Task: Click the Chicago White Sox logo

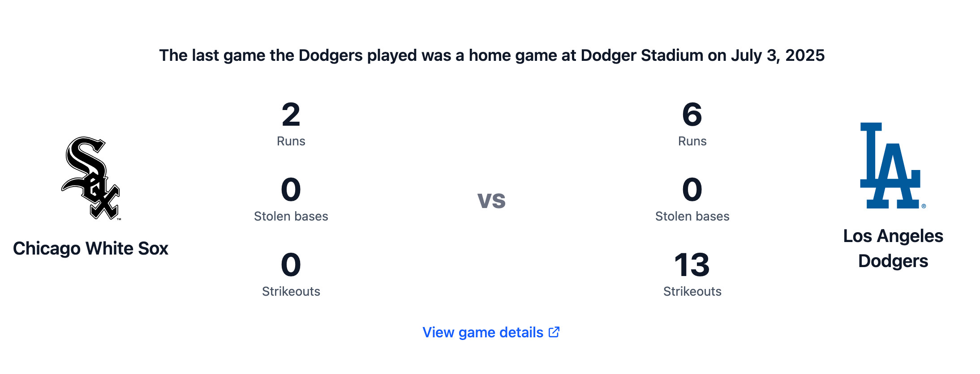Action: 90,178
